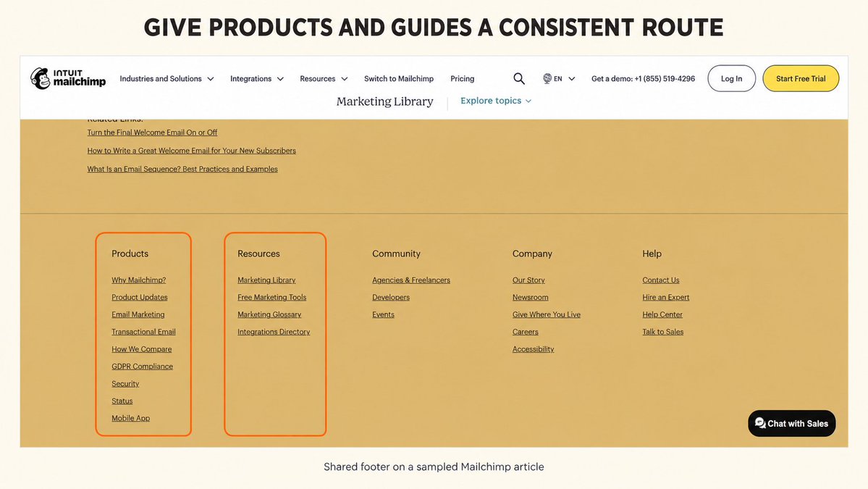868x489 pixels.
Task: Click the Start Free Trial button
Action: click(x=801, y=79)
